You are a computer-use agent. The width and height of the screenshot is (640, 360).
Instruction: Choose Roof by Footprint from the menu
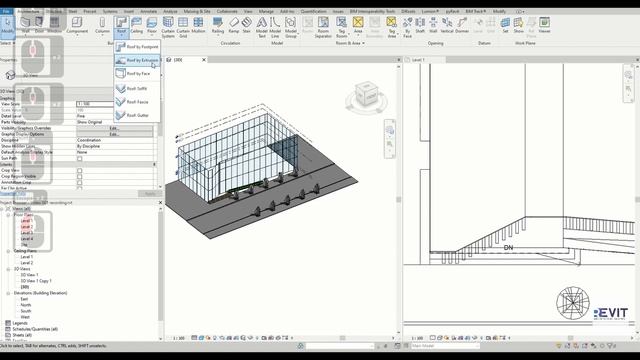tap(137, 47)
